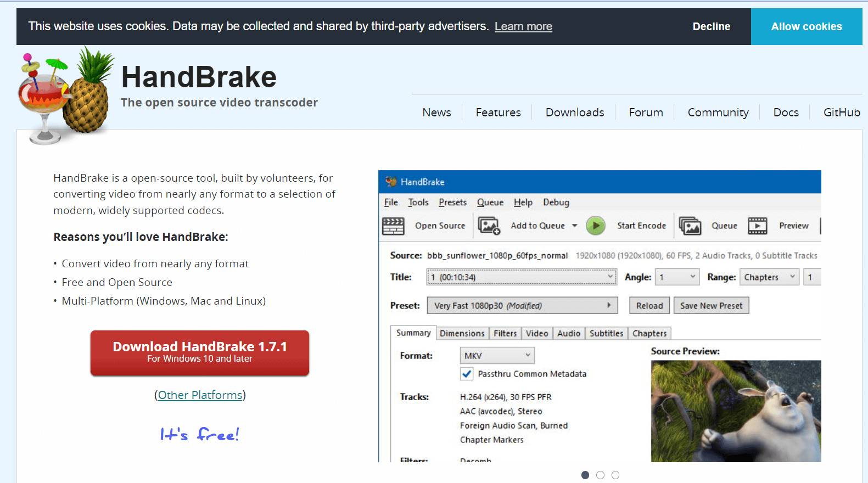868x483 pixels.
Task: Click the Preview toolbar label
Action: click(793, 226)
